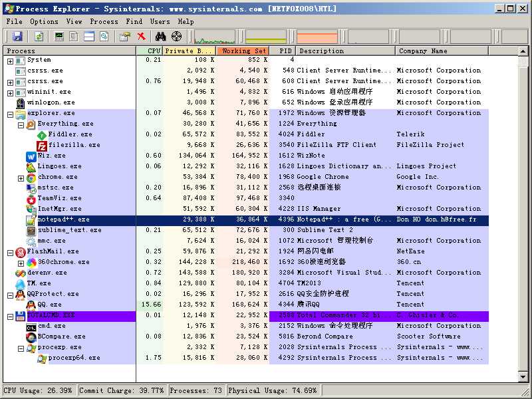Click the Find Handle binoculars icon

click(160, 37)
